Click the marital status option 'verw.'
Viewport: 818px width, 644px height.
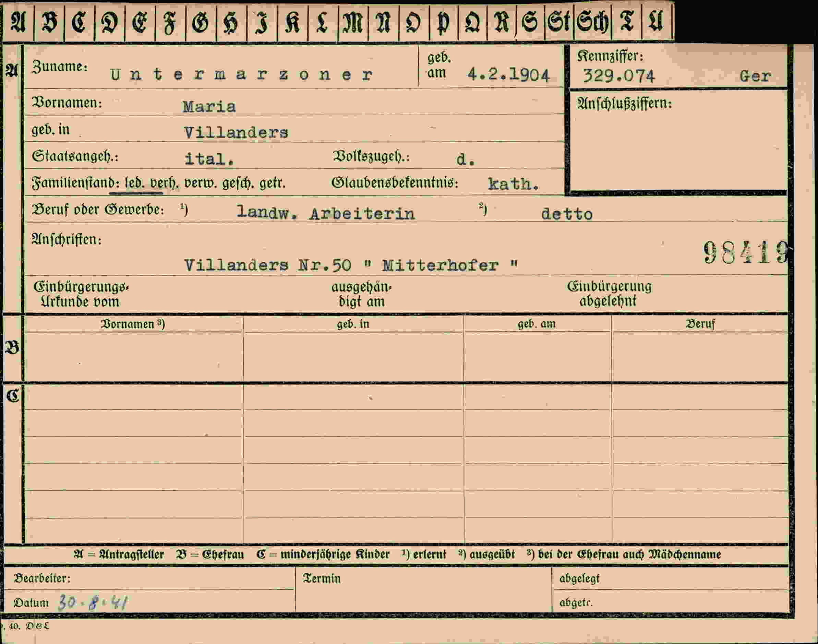[x=201, y=183]
